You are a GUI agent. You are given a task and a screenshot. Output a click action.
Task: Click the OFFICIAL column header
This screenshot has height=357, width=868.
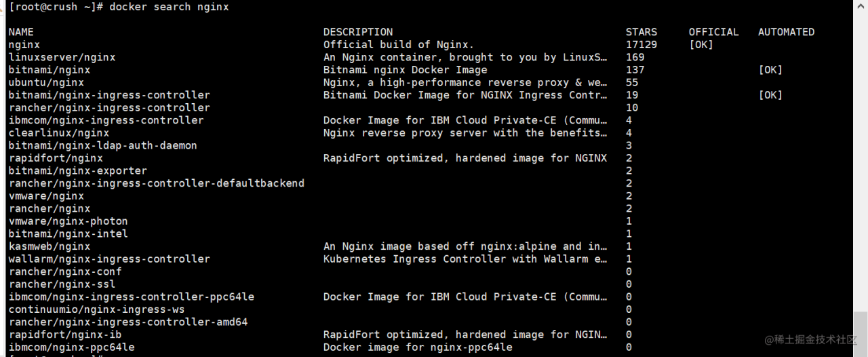(713, 32)
